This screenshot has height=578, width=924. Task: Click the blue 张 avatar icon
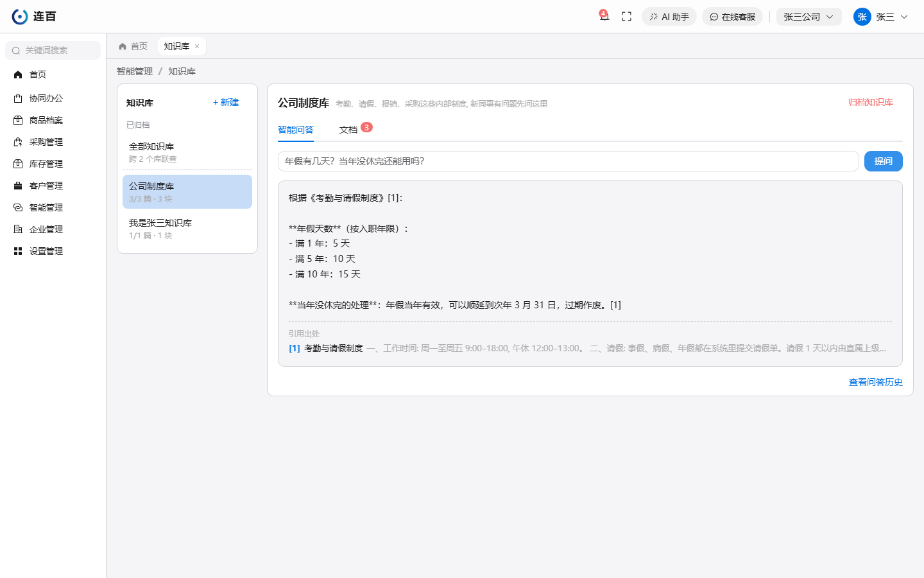[862, 17]
